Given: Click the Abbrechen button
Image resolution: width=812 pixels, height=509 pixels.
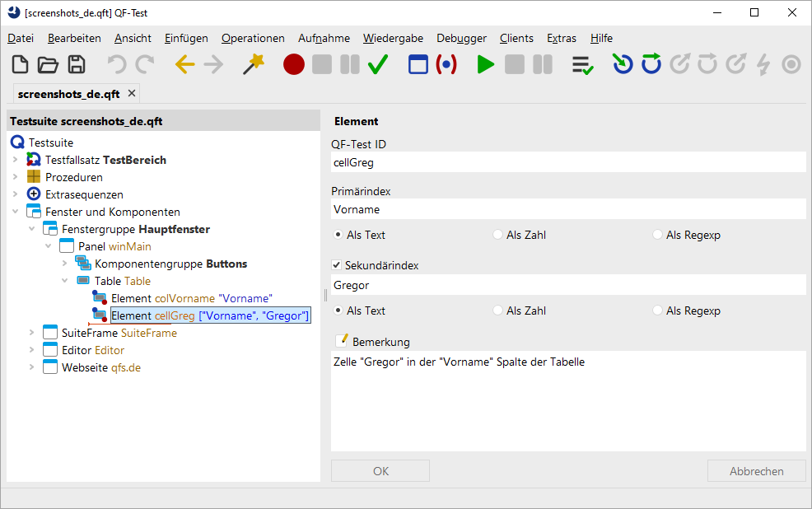Looking at the screenshot, I should (757, 470).
